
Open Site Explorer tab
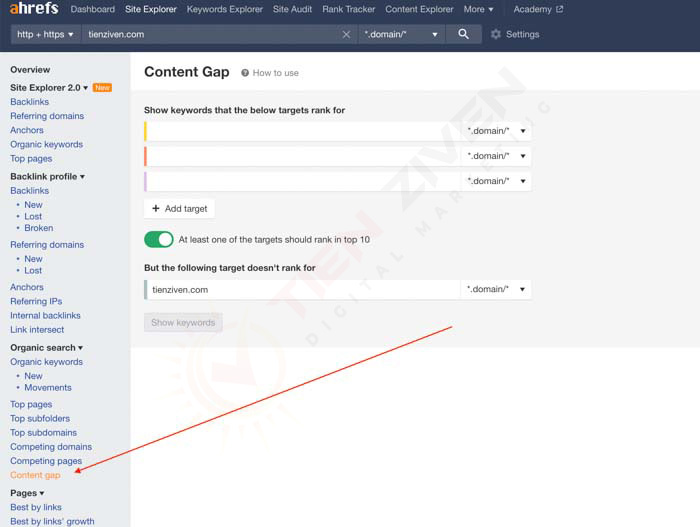[x=151, y=9]
